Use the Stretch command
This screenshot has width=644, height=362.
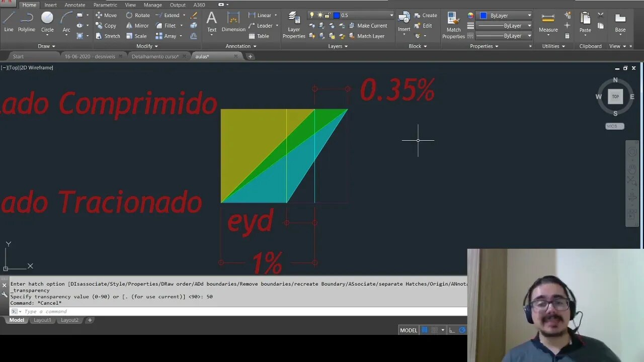coord(108,36)
